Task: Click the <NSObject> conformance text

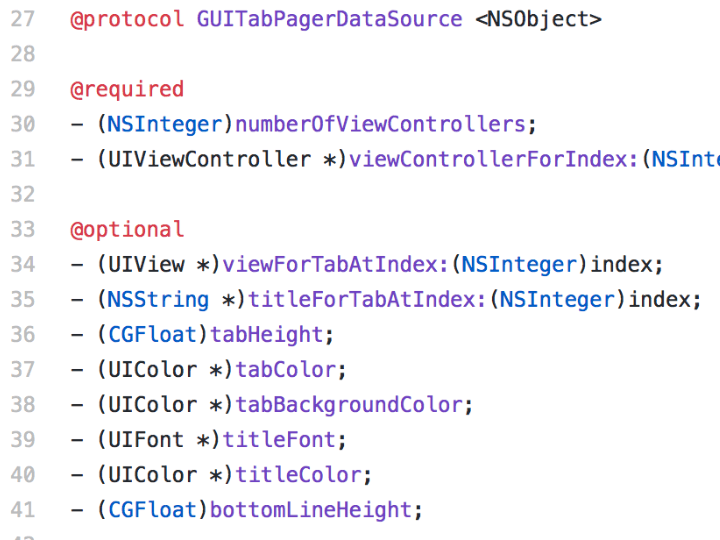Action: [538, 20]
